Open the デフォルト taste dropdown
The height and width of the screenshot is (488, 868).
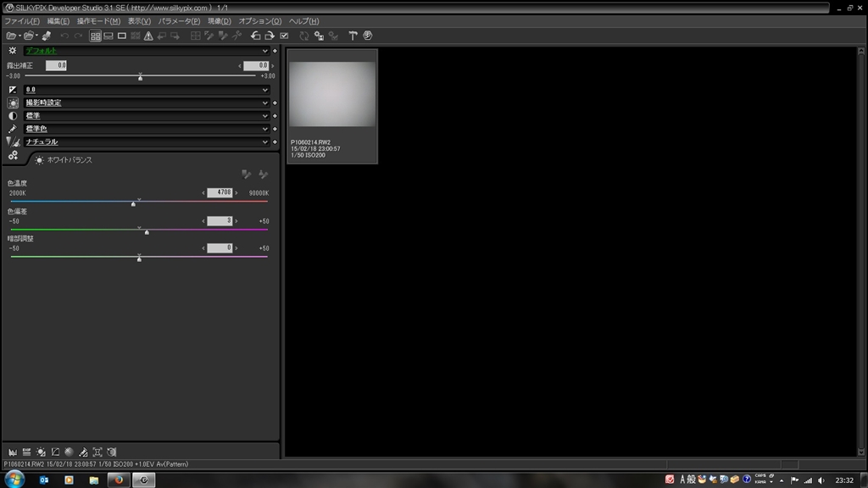pyautogui.click(x=146, y=51)
